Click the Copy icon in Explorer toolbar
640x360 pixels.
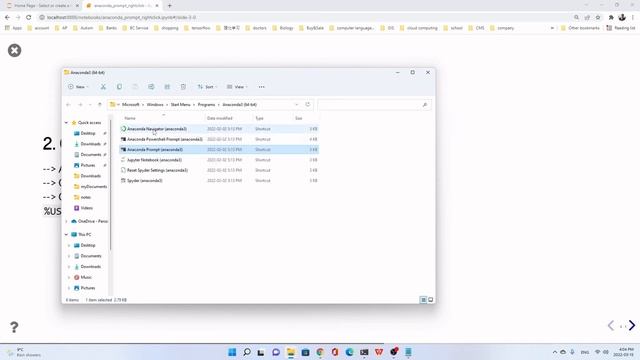[119, 87]
